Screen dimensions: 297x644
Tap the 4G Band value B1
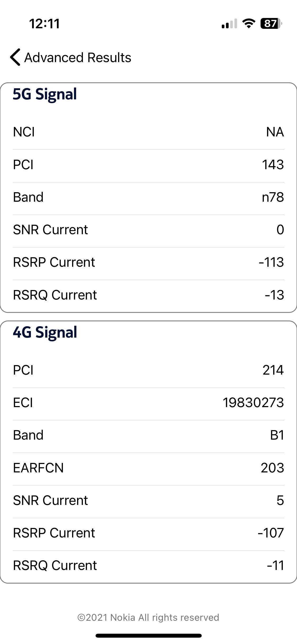pyautogui.click(x=277, y=435)
